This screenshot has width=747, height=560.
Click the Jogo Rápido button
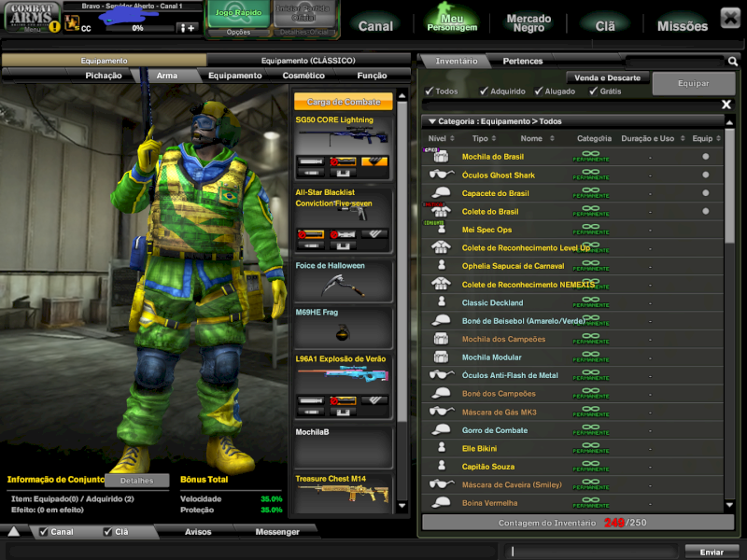238,13
